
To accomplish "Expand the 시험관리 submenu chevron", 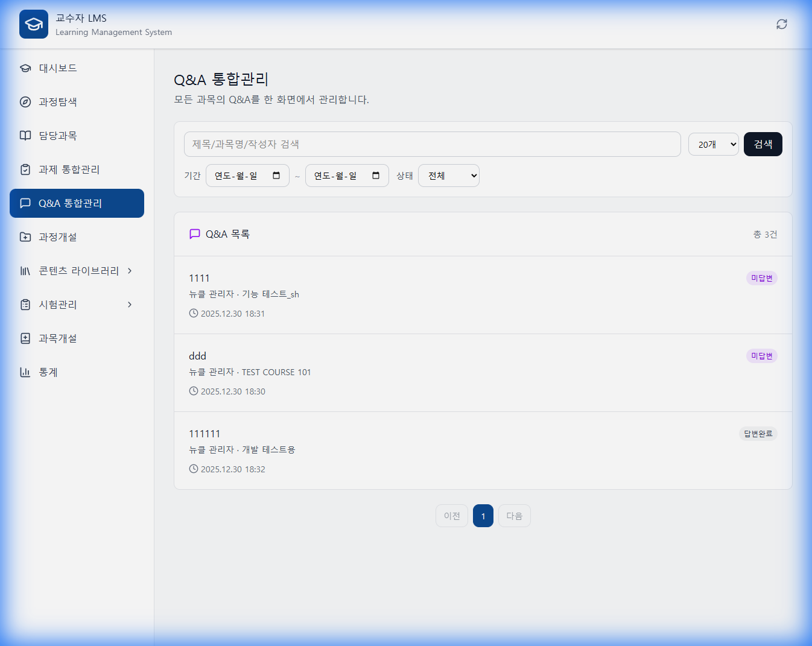I will pyautogui.click(x=130, y=305).
